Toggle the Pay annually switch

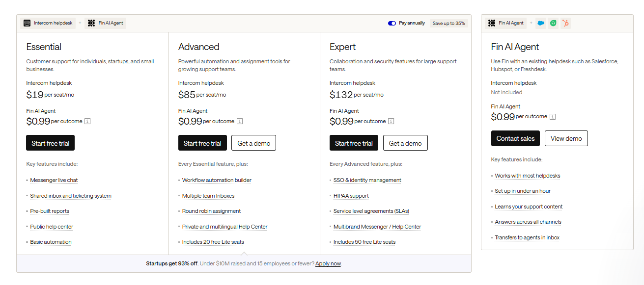[x=392, y=23]
